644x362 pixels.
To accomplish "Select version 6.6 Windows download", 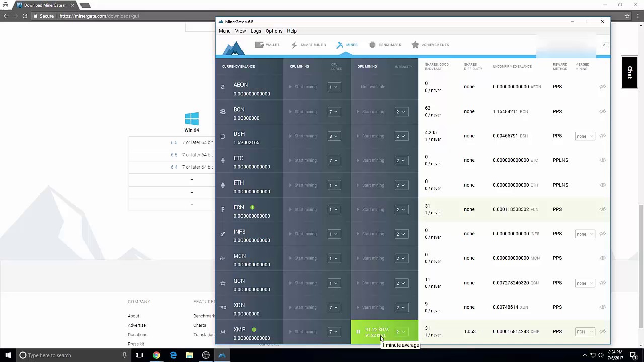I will click(x=174, y=143).
